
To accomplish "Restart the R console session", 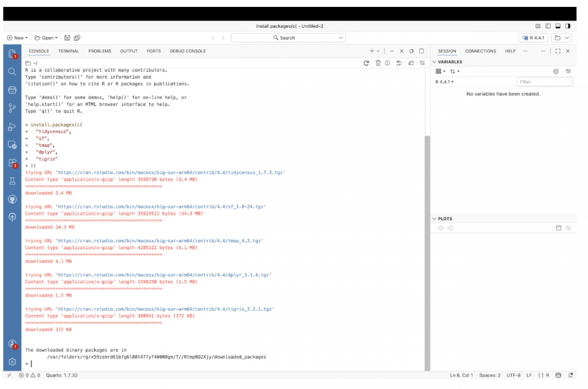I will pyautogui.click(x=366, y=63).
